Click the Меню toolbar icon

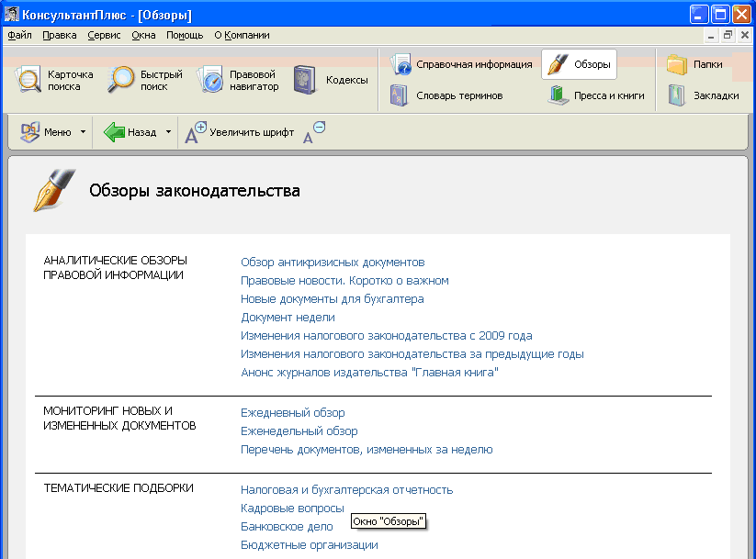pos(30,132)
